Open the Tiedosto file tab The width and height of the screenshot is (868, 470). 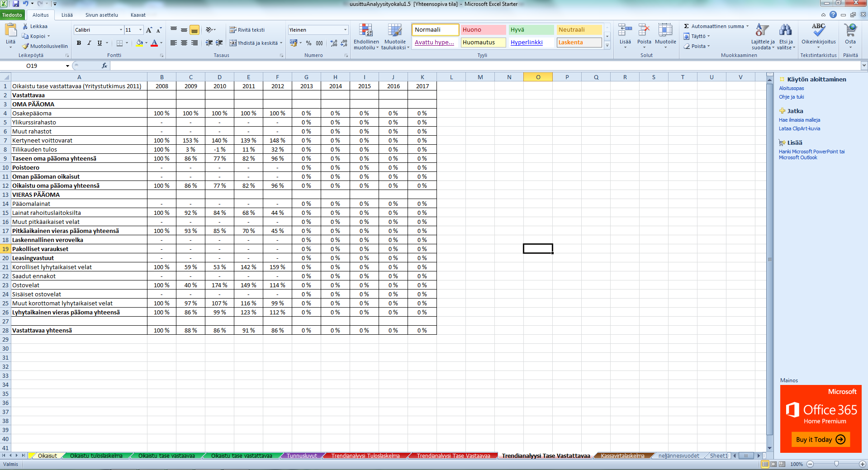click(x=12, y=15)
